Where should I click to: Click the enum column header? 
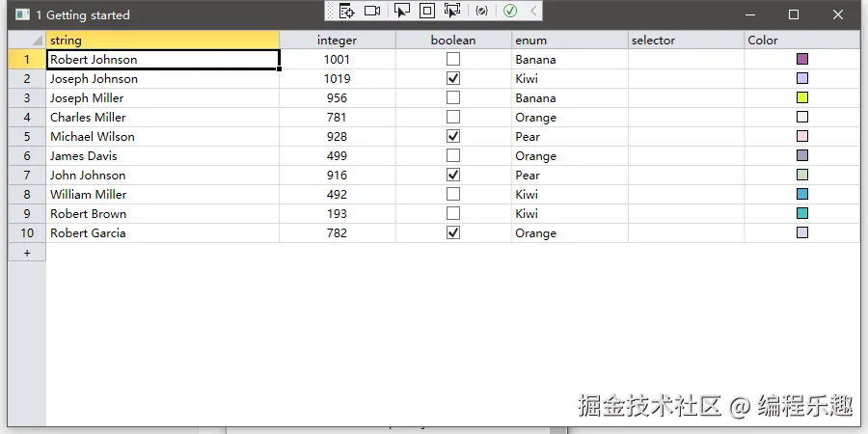570,40
